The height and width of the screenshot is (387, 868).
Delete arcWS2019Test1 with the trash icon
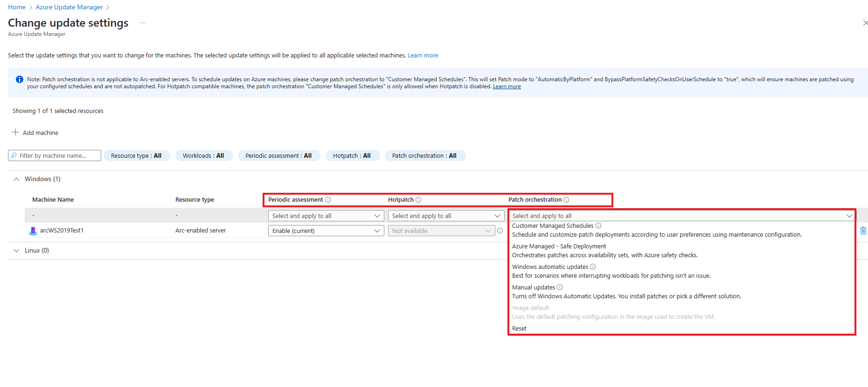click(x=863, y=231)
